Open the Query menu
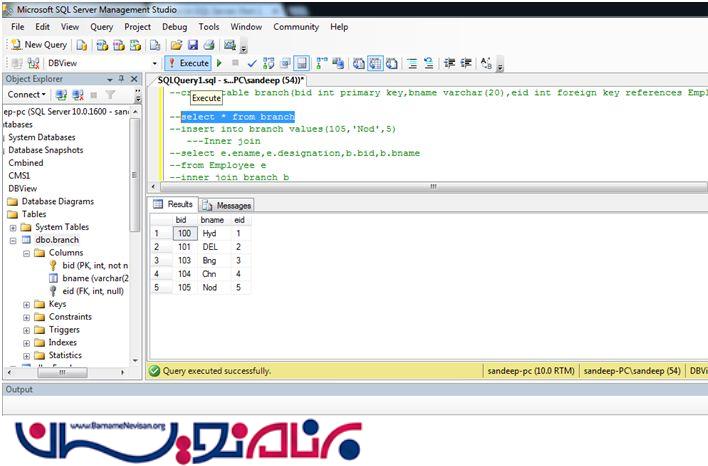 (101, 27)
